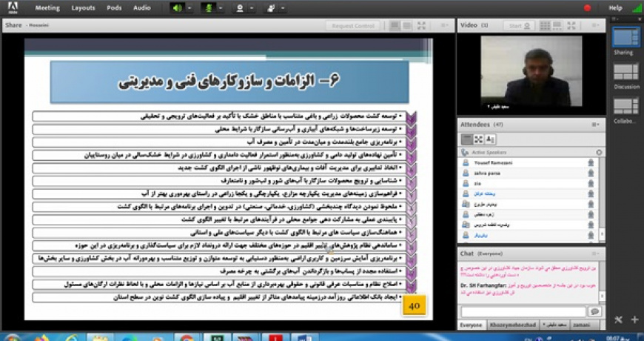The image size is (644, 341).
Task: Click the layout tools cross icon
Action: pyautogui.click(x=619, y=320)
